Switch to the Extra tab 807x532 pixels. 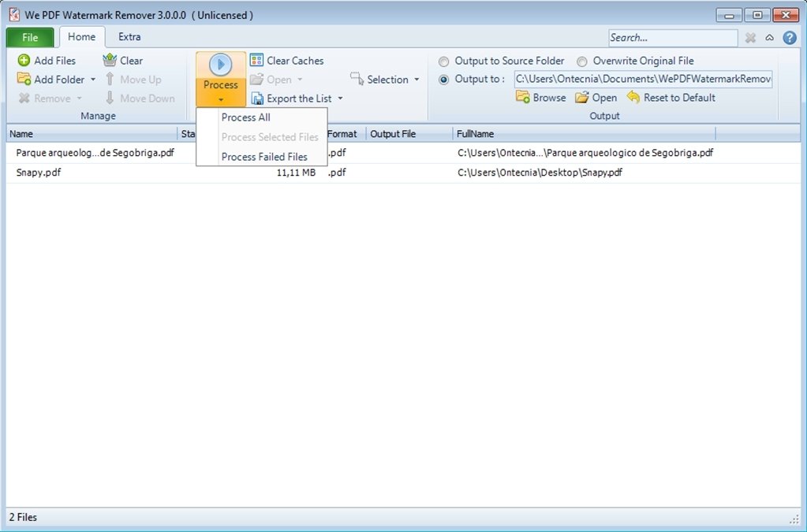[128, 36]
